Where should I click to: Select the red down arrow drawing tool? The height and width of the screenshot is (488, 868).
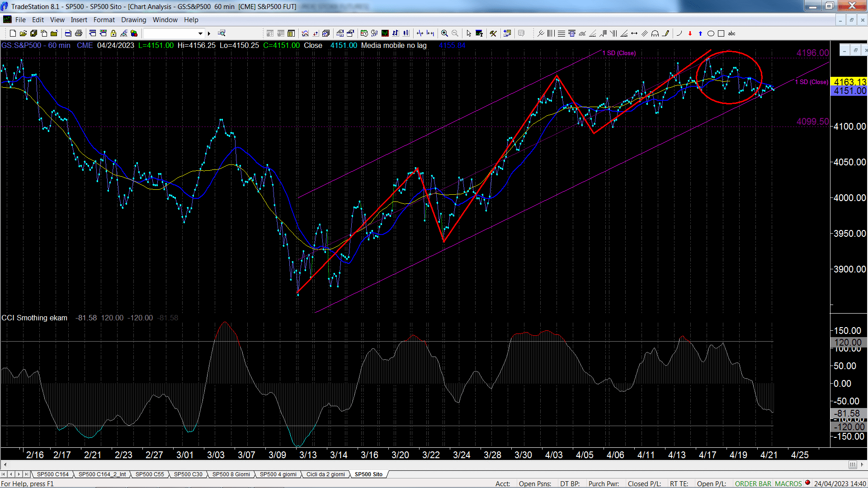coord(690,33)
